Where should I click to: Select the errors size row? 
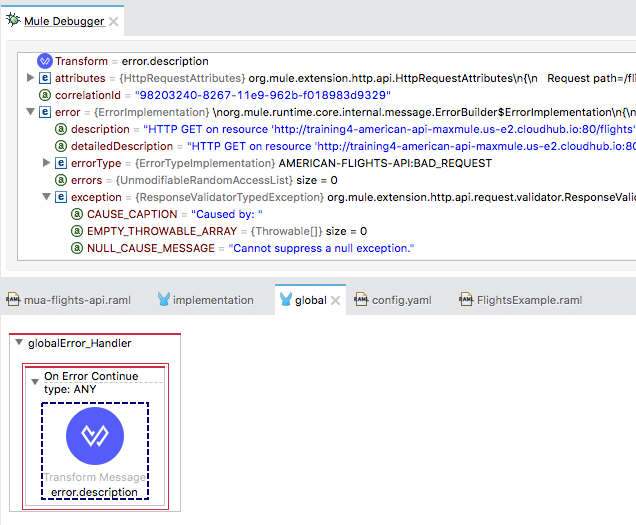[196, 181]
